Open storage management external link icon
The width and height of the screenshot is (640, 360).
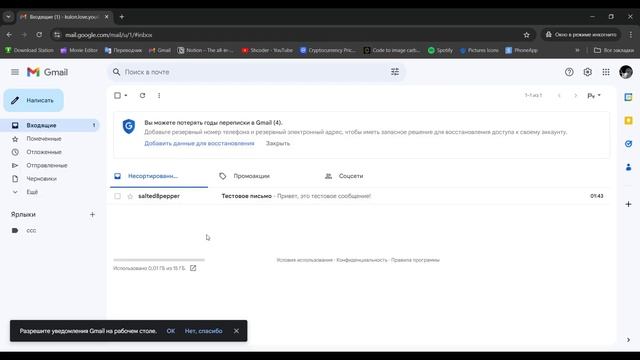[x=193, y=268]
